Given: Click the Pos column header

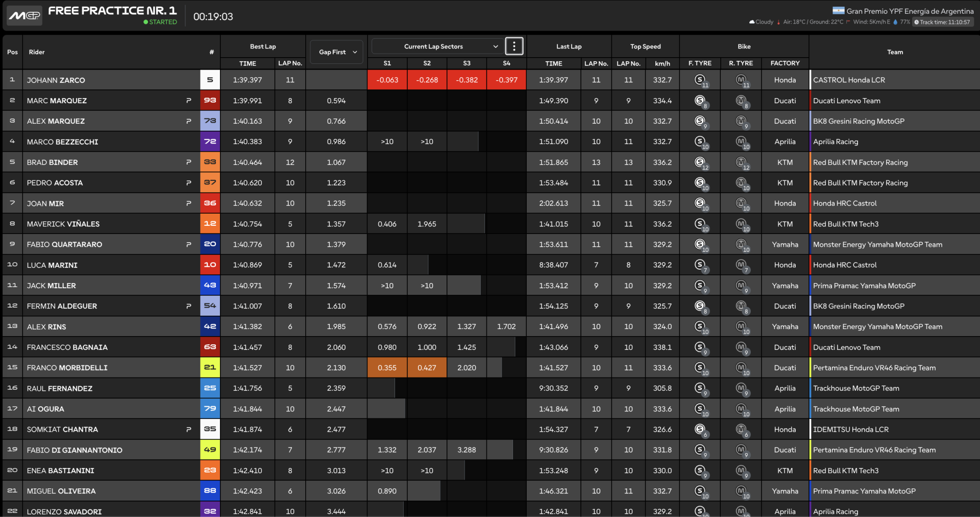Looking at the screenshot, I should click(12, 52).
